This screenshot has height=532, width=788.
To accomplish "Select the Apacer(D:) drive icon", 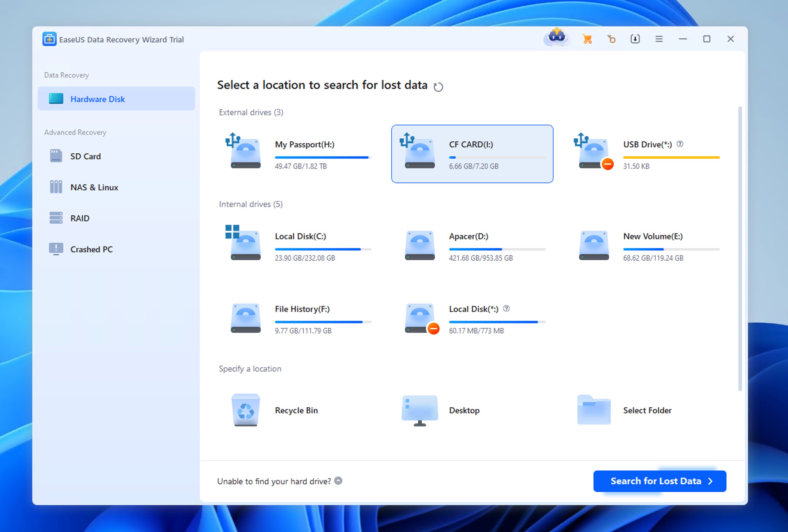I will (x=420, y=245).
